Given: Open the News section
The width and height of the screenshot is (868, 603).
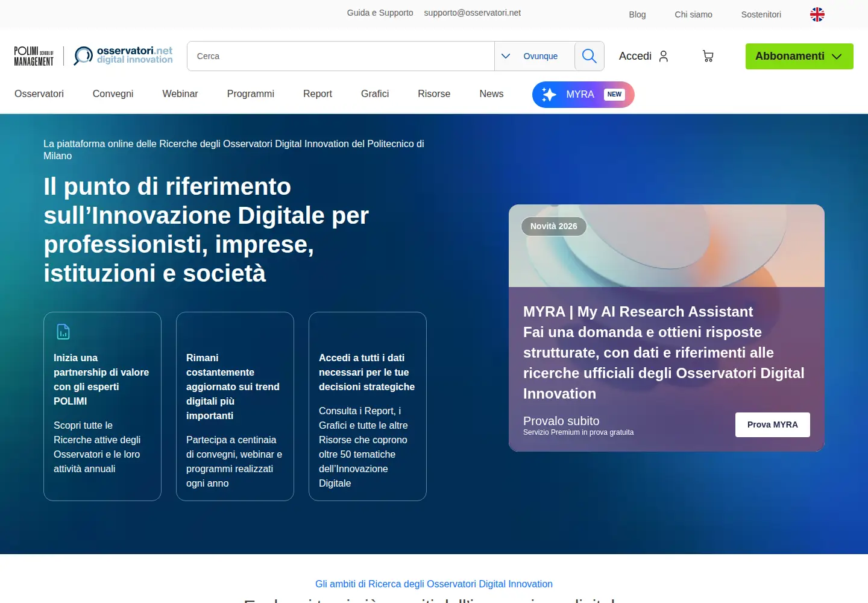Looking at the screenshot, I should click(x=491, y=94).
